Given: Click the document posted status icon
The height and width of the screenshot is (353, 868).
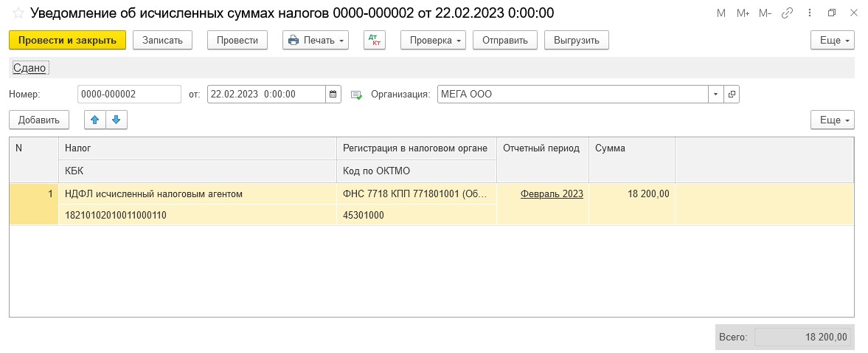Looking at the screenshot, I should (356, 95).
